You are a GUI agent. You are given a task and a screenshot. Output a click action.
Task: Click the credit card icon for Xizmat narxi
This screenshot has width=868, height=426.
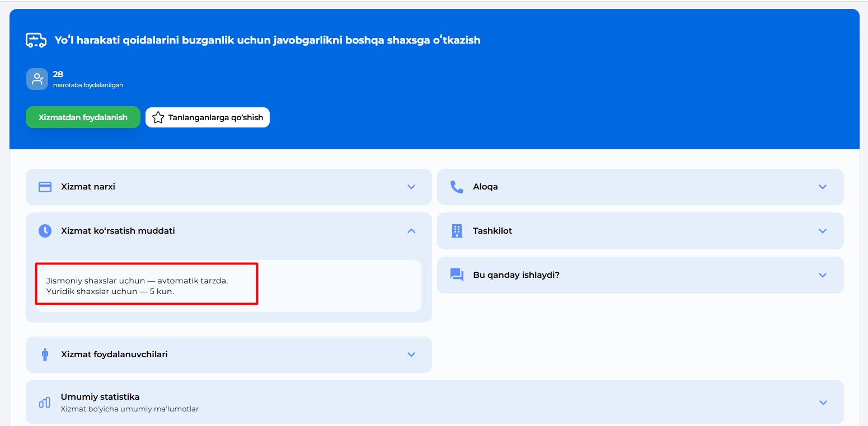[x=45, y=187]
